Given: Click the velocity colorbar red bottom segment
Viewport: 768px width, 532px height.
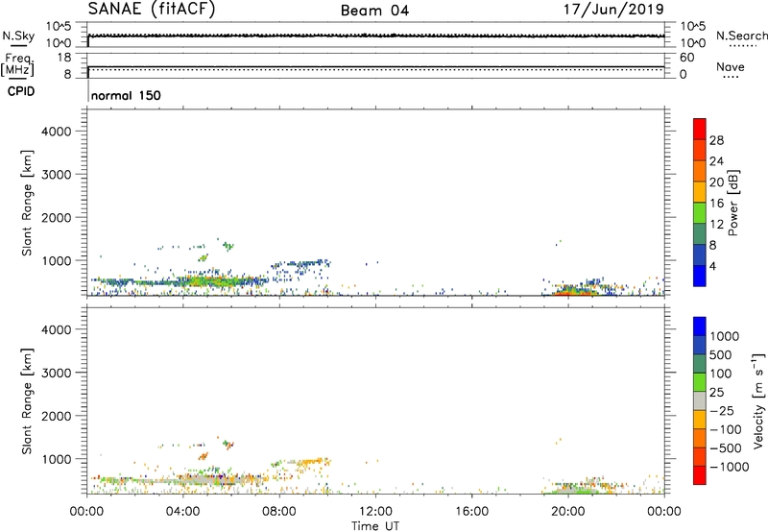Looking at the screenshot, I should tap(700, 475).
